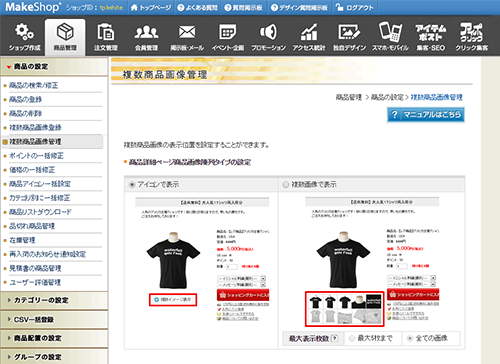The width and height of the screenshot is (500, 364).
Task: Go to 会員管理 people icon
Action: click(146, 37)
